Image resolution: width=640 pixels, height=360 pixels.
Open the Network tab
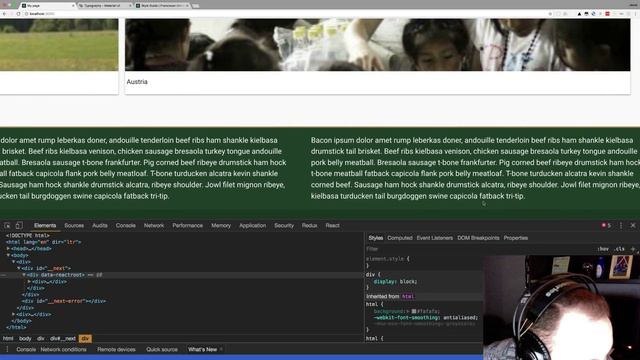[x=154, y=225]
